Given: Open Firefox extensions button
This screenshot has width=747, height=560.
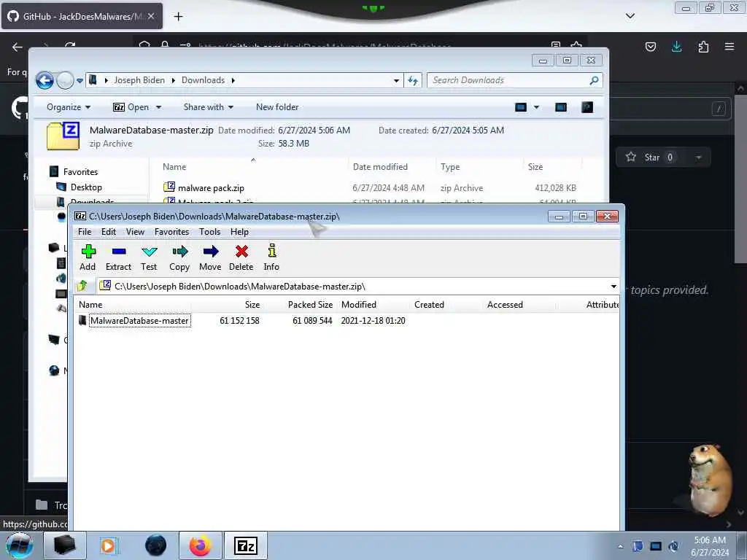Looking at the screenshot, I should [703, 47].
